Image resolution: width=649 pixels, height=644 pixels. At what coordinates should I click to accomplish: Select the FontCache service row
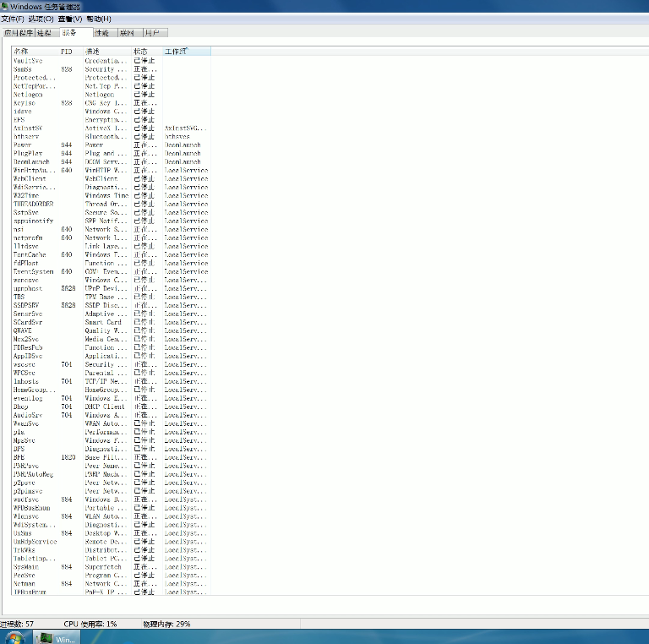point(112,254)
